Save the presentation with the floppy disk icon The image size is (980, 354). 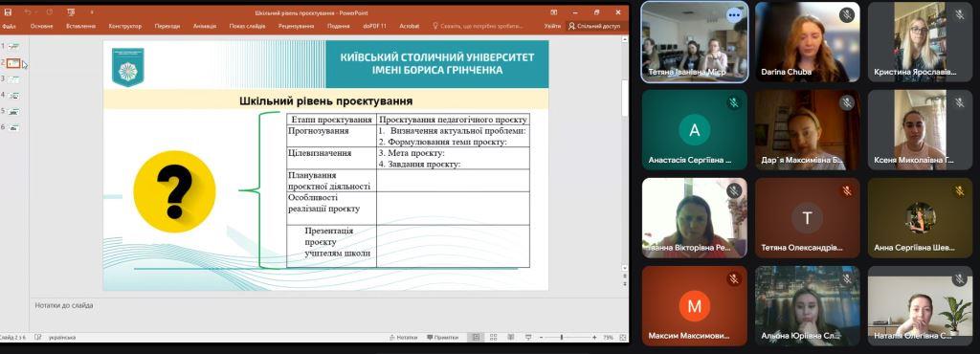tap(8, 11)
